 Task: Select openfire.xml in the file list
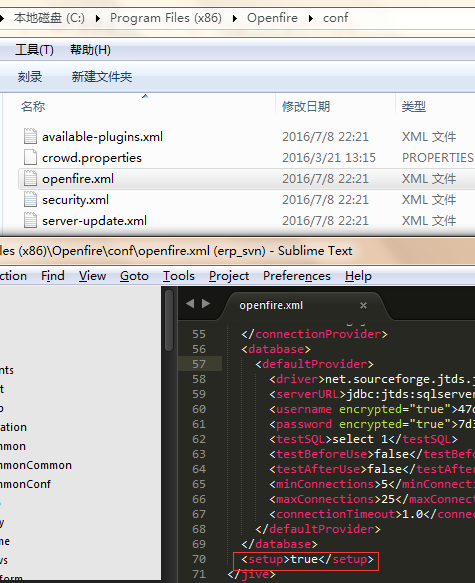(x=78, y=179)
